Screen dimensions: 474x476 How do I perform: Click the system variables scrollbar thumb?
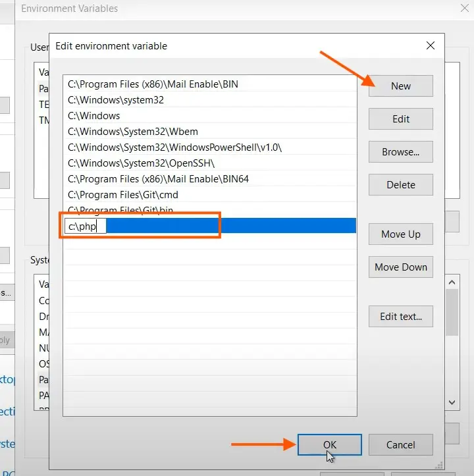tap(452, 312)
